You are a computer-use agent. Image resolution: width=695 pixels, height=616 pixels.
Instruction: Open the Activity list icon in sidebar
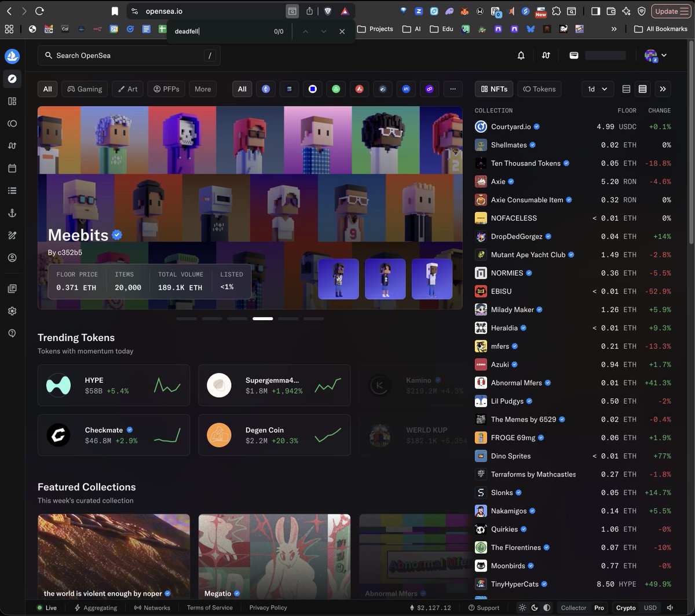point(12,190)
